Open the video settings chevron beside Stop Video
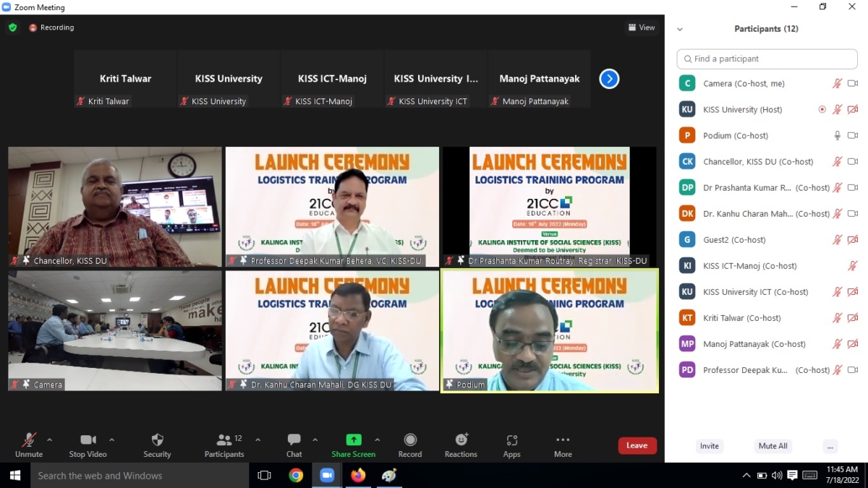The width and height of the screenshot is (868, 488). 112,438
